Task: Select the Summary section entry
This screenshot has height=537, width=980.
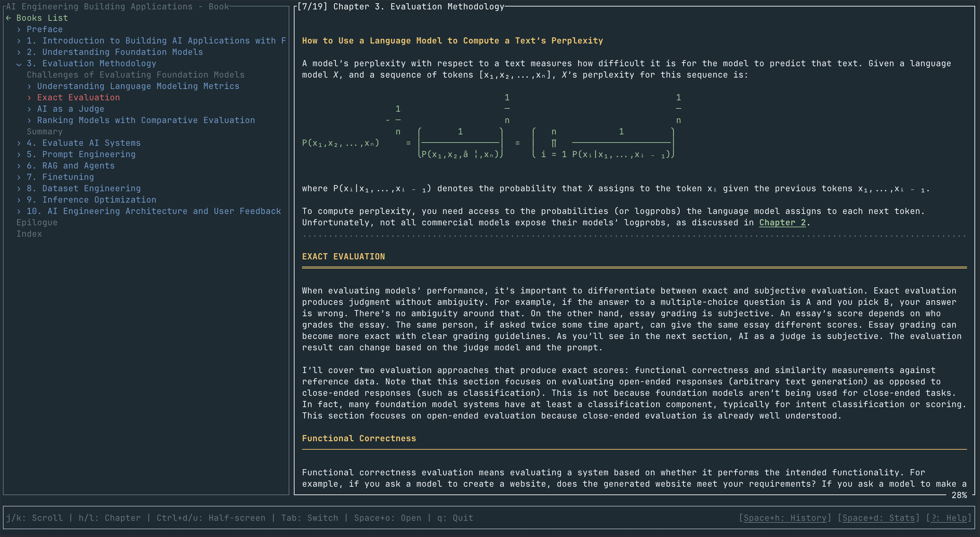Action: [x=44, y=131]
